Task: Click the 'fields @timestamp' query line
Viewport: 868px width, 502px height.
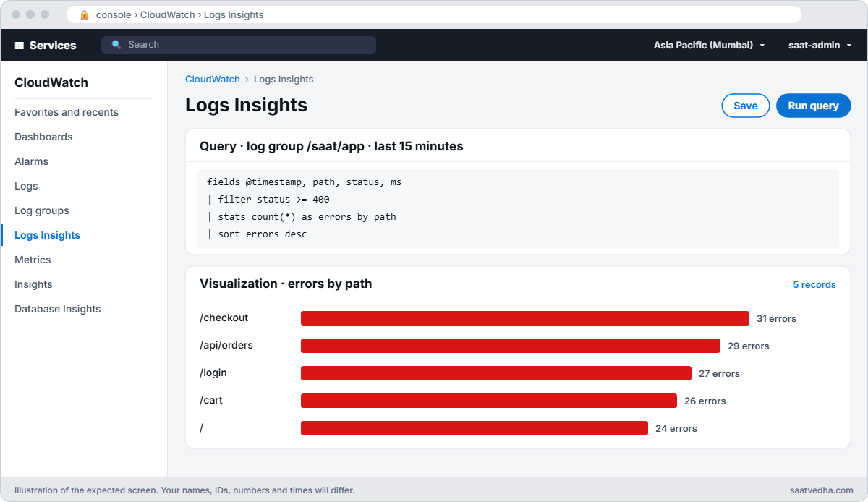Action: click(x=304, y=182)
